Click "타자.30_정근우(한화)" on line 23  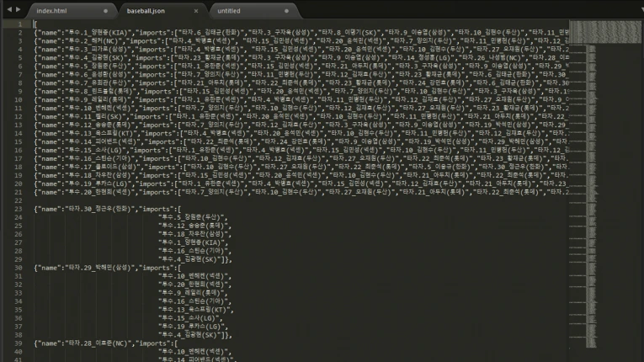coord(102,209)
